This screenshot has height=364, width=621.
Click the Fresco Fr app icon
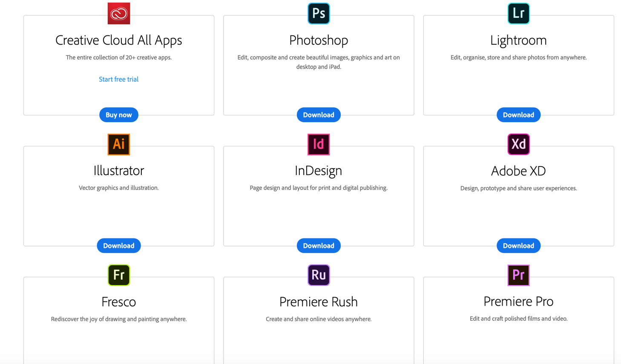coord(119,275)
